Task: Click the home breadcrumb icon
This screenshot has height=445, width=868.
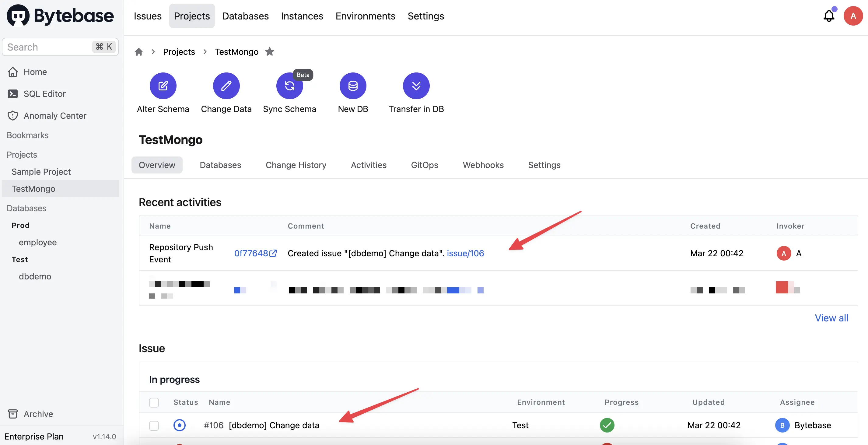Action: point(139,52)
